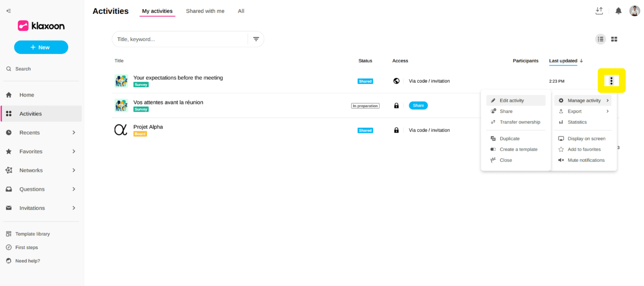Open three-dot menu for first activity

tap(611, 81)
